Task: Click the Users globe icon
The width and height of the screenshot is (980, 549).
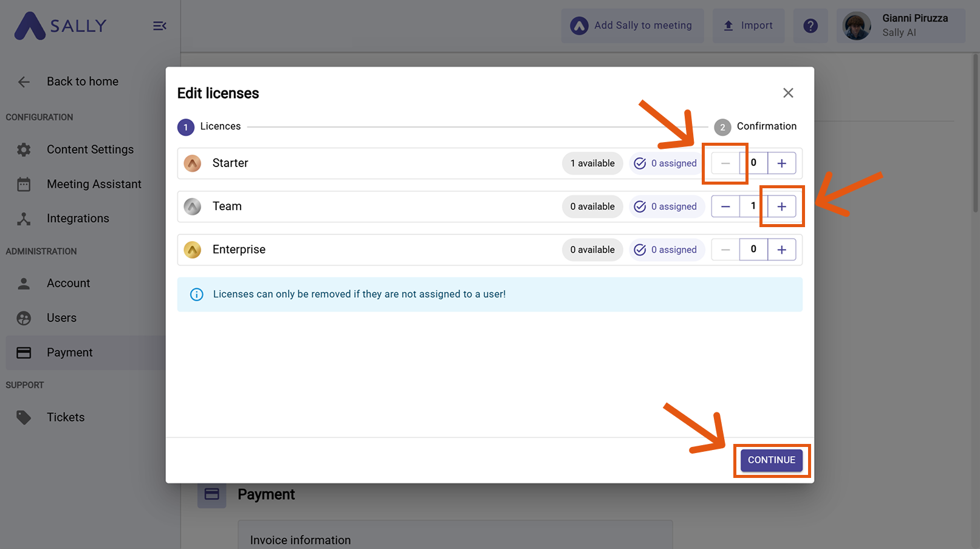Action: (24, 318)
